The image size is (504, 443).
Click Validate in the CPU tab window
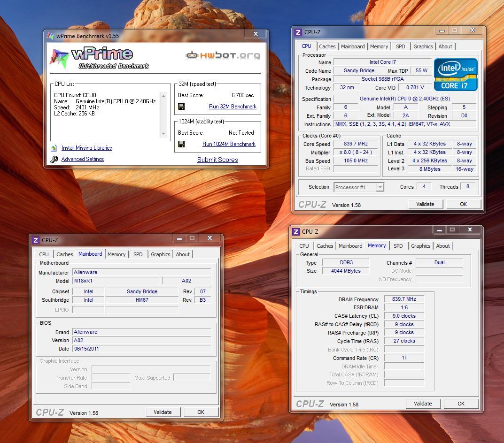pos(425,204)
